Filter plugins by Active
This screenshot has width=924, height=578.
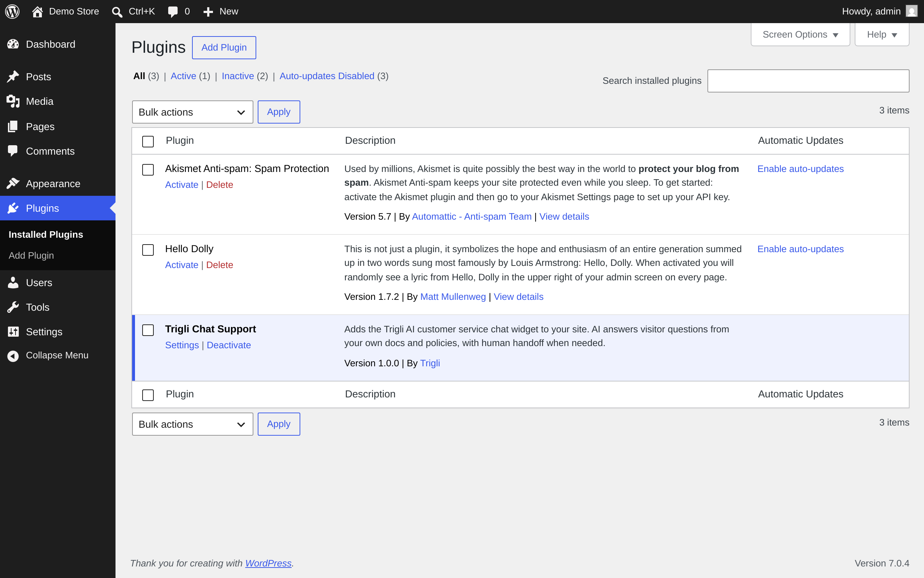click(x=183, y=76)
